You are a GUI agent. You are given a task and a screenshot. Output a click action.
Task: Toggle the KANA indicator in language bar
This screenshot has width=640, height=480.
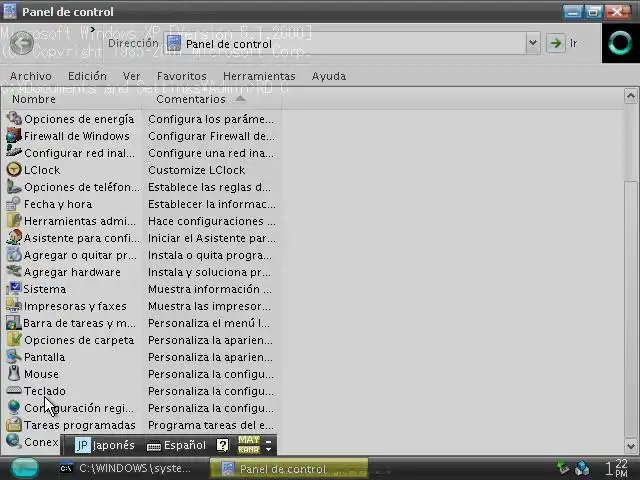pyautogui.click(x=249, y=449)
